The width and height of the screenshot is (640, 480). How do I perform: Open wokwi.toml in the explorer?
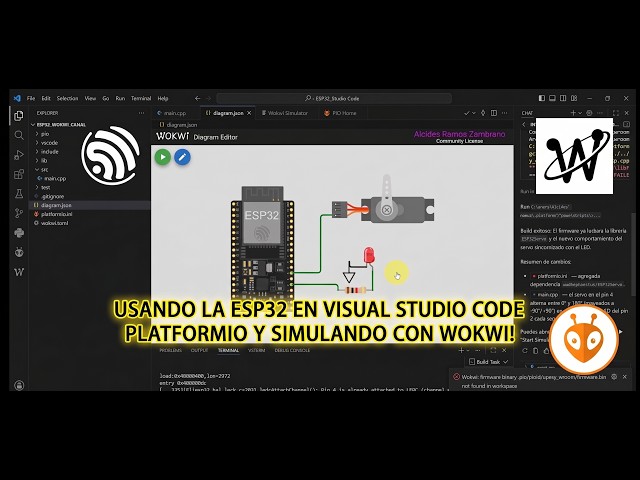coord(54,223)
